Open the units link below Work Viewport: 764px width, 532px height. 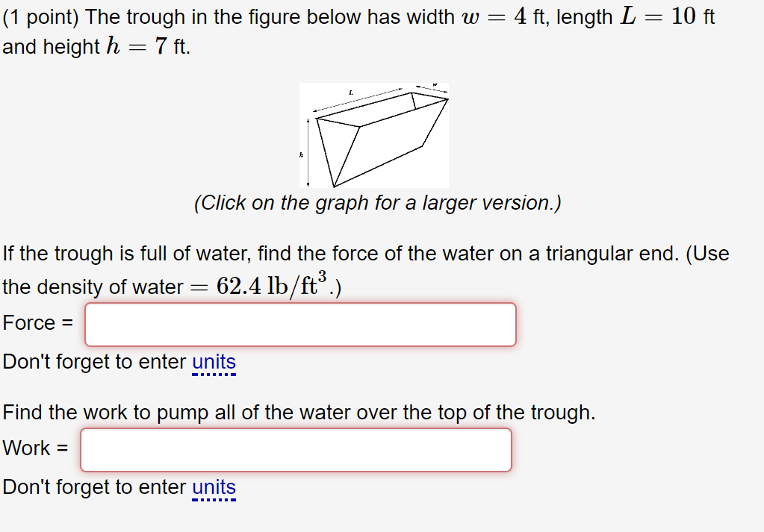214,488
